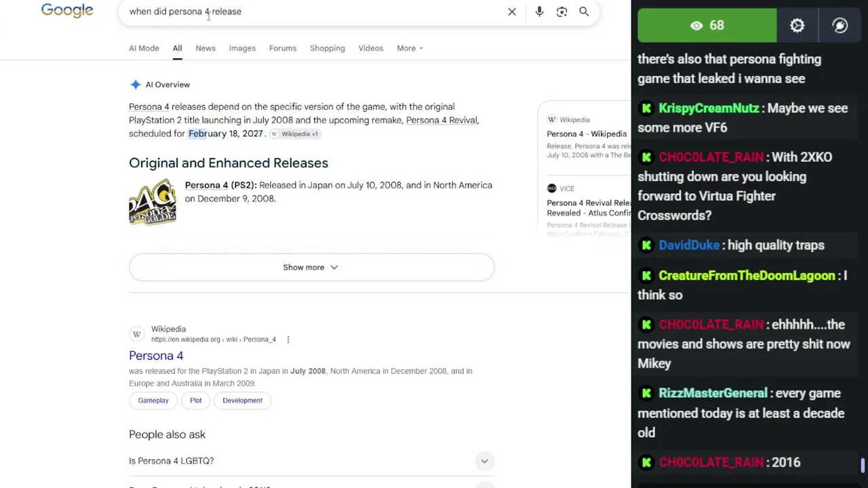
Task: Click the username DavidDuke in chat
Action: tap(689, 245)
